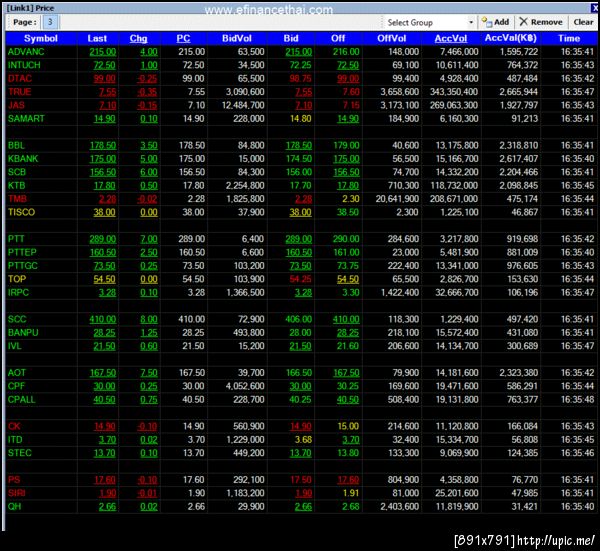Screen dimensions: 600x551
Task: Select the KBANK symbol
Action: pyautogui.click(x=23, y=159)
